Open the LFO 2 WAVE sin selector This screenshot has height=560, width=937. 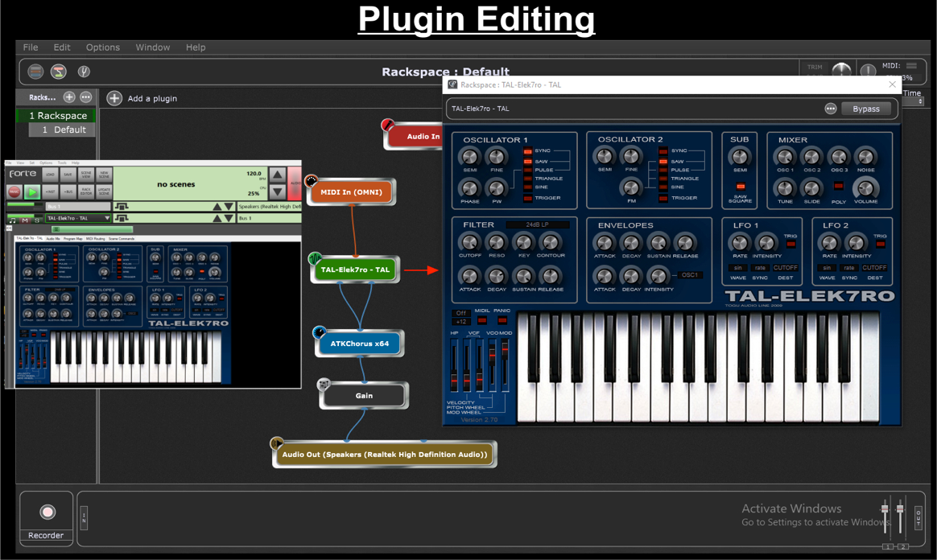(827, 267)
